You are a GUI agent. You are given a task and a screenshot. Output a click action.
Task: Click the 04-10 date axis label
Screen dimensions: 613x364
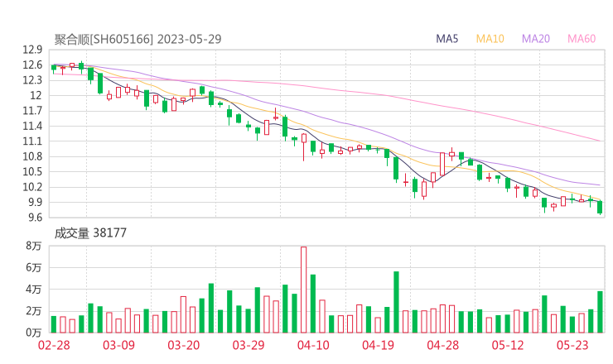tap(313, 345)
